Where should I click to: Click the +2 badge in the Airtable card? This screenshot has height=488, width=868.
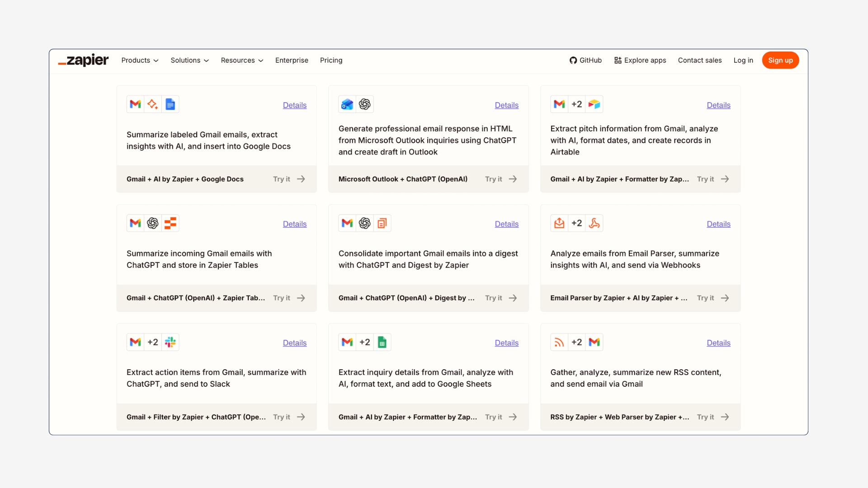576,104
